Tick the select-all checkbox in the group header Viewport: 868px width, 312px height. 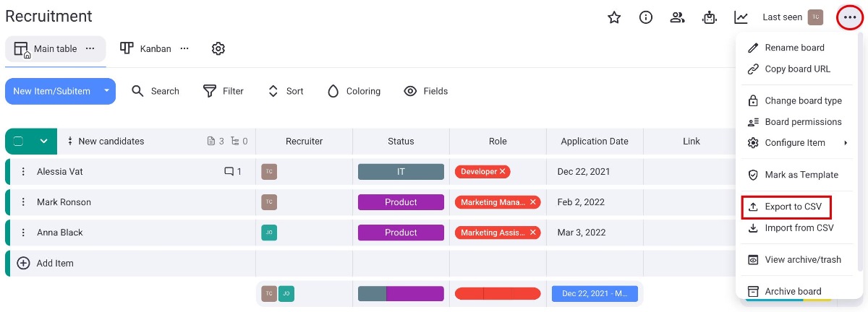click(18, 141)
